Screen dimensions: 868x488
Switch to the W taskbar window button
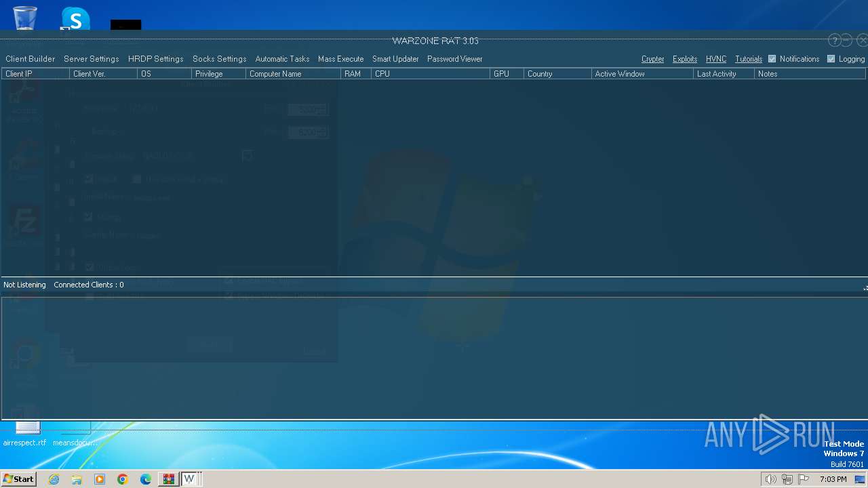tap(191, 479)
